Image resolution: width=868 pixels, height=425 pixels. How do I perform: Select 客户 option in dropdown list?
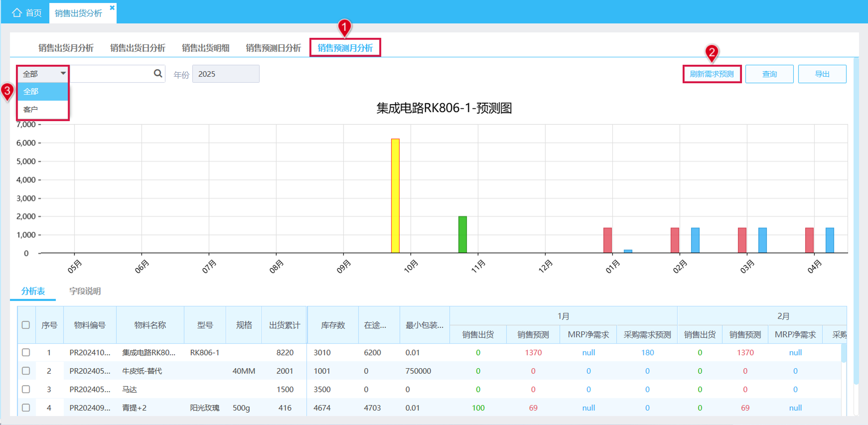click(43, 109)
